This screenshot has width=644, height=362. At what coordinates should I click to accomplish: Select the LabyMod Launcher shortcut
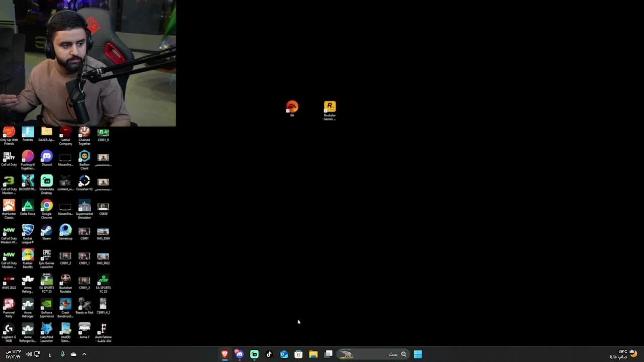[x=47, y=333]
